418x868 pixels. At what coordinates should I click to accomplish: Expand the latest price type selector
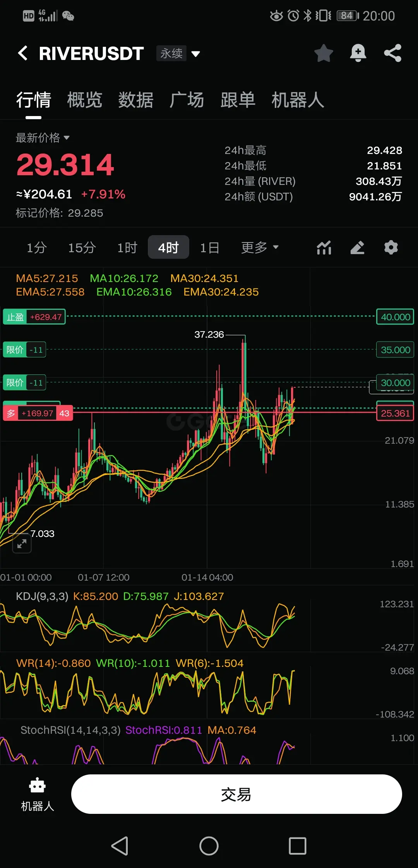coord(43,138)
